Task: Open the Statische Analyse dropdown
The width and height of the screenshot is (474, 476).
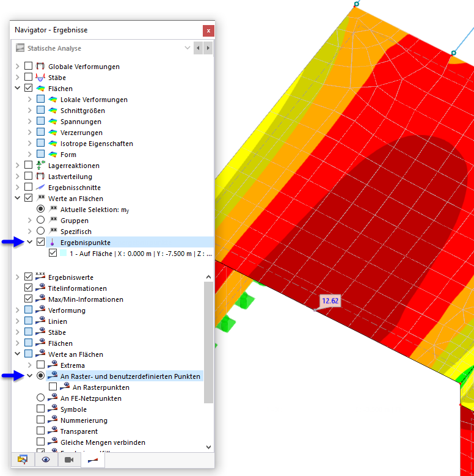Action: click(188, 48)
